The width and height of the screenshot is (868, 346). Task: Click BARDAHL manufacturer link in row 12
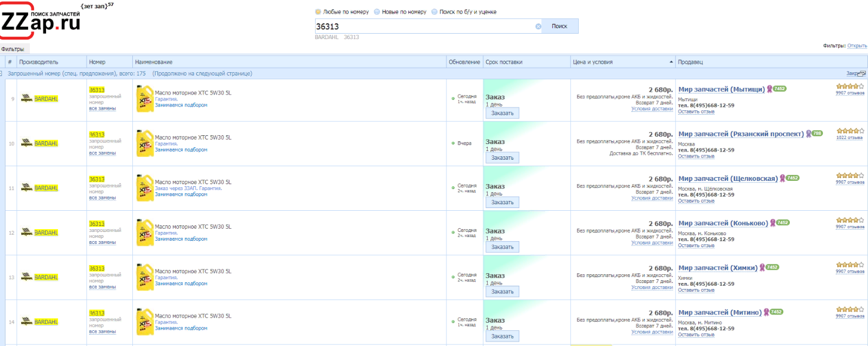point(46,232)
